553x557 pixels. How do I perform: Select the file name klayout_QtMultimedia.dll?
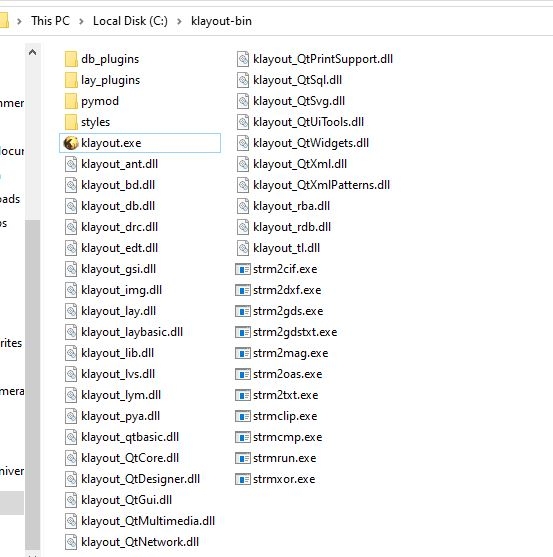coord(148,521)
